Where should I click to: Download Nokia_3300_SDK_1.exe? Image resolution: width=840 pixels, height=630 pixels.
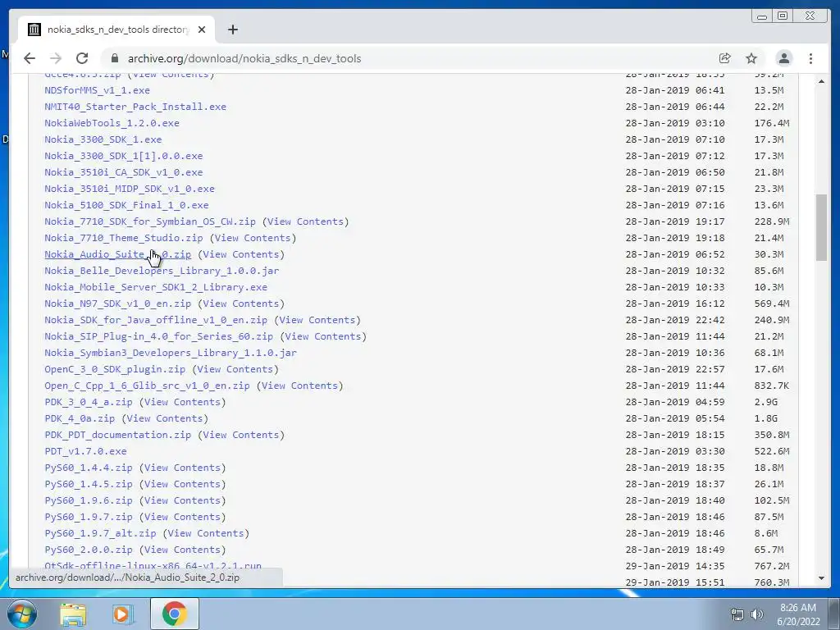point(103,139)
